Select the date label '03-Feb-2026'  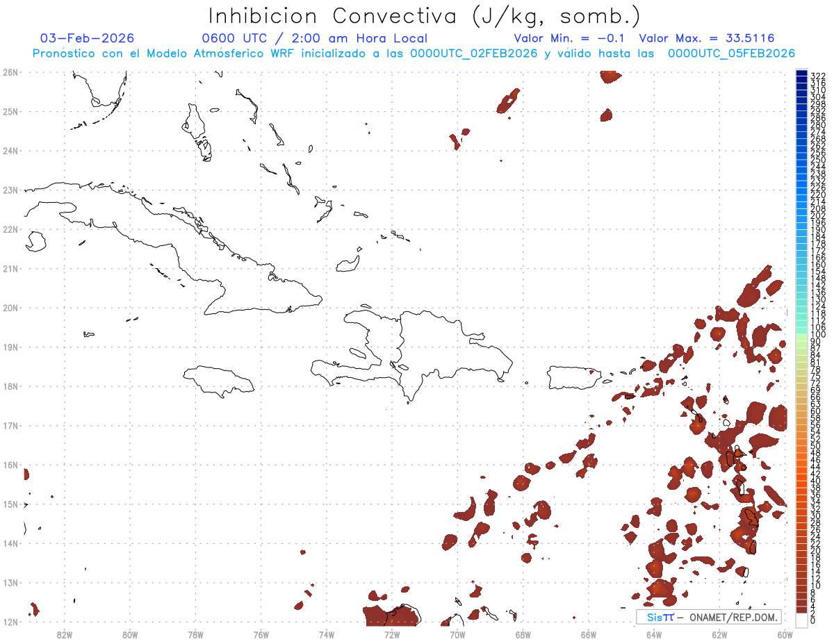click(x=88, y=38)
